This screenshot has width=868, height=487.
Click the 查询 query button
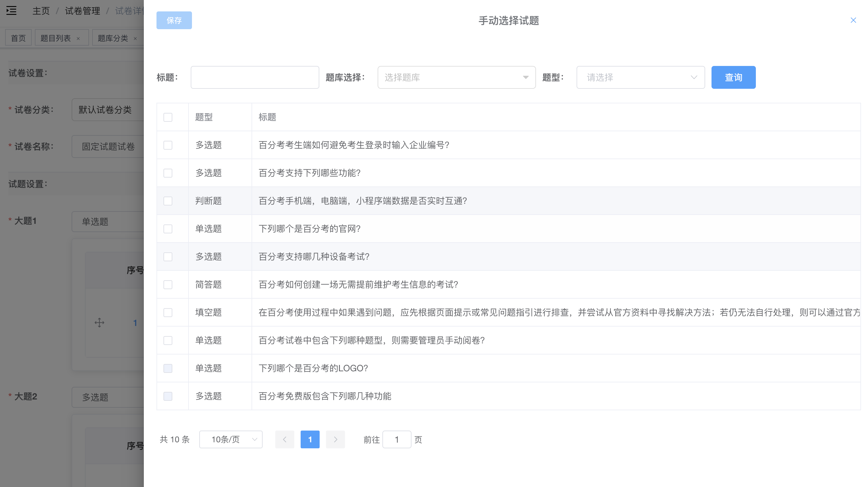pos(734,77)
